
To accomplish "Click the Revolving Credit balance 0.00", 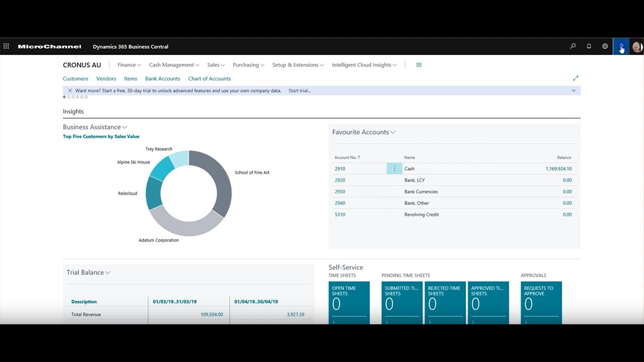I will 567,215.
